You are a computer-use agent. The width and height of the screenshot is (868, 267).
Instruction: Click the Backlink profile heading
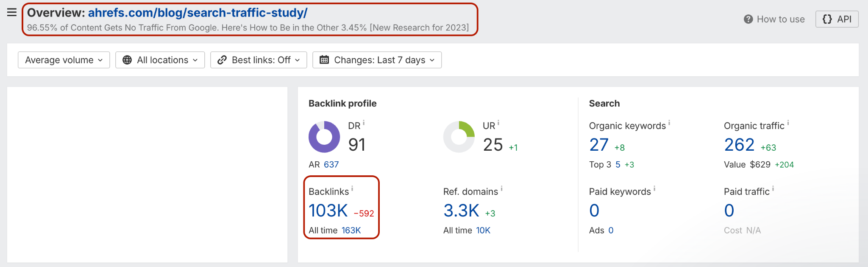point(342,103)
